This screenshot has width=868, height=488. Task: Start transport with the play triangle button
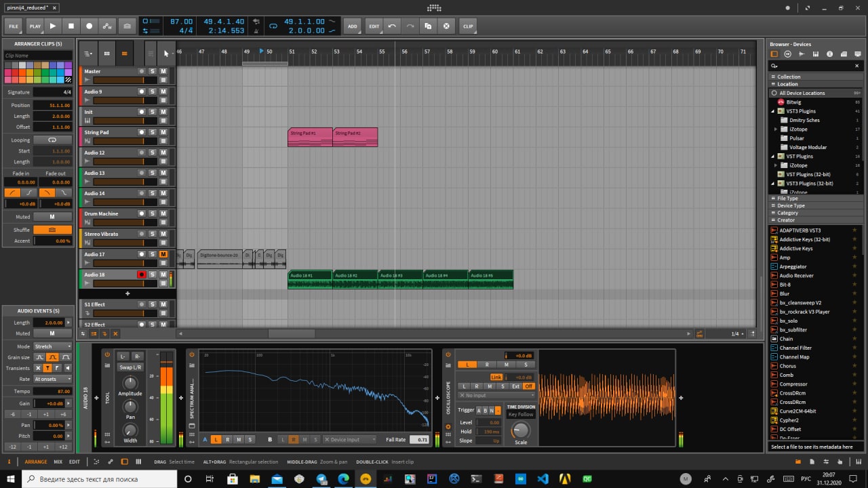click(x=53, y=26)
